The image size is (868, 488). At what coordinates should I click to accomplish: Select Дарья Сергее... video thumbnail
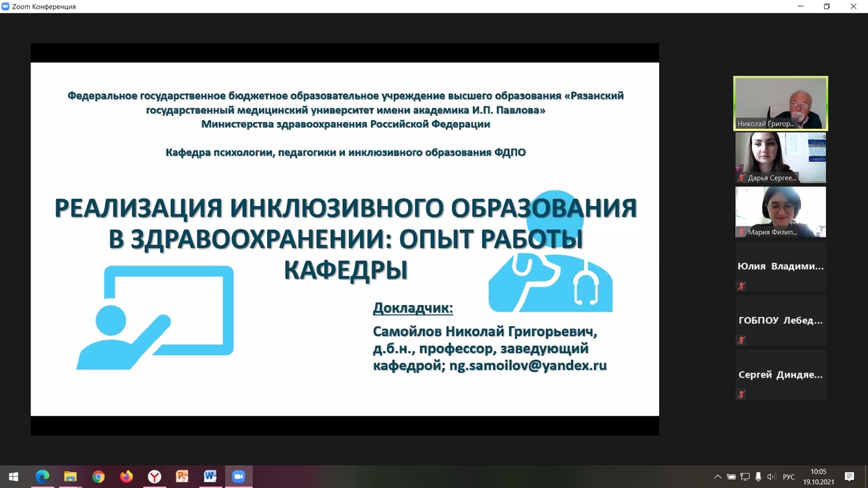[781, 157]
